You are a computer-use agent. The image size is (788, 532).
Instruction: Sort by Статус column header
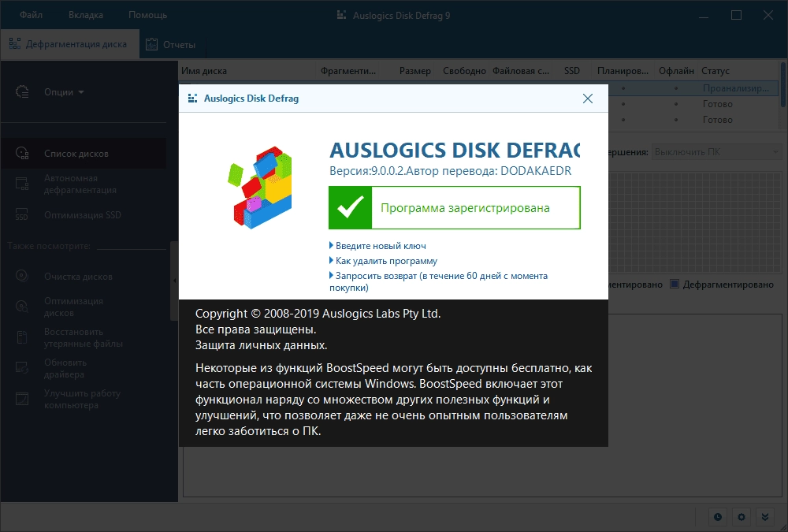click(716, 71)
